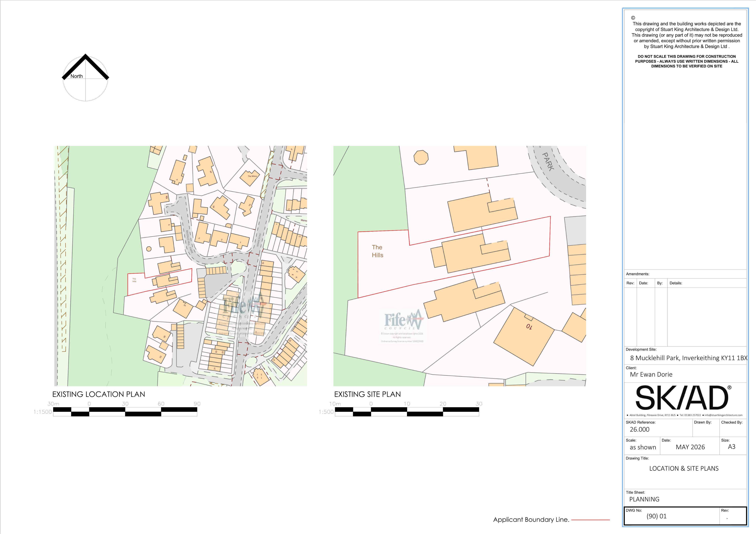The height and width of the screenshot is (534, 756).
Task: Click The Hills label on site plan
Action: (377, 251)
